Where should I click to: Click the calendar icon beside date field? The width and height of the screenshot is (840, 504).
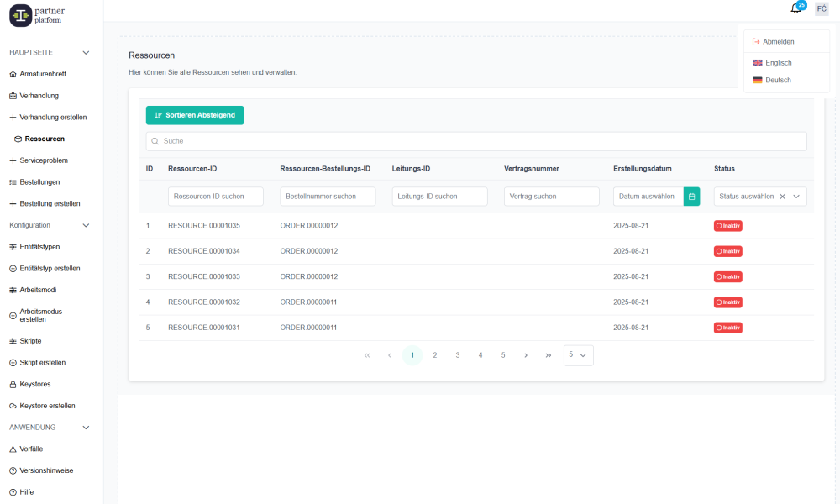[691, 197]
